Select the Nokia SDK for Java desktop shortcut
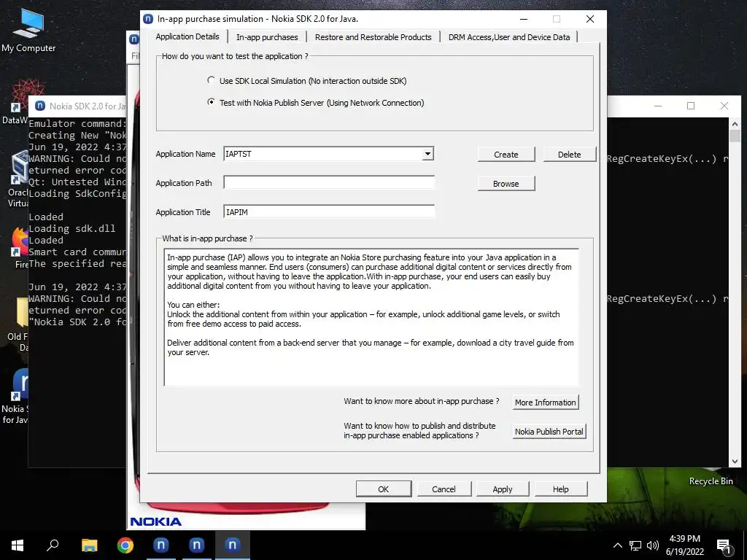Image resolution: width=747 pixels, height=560 pixels. [15, 395]
